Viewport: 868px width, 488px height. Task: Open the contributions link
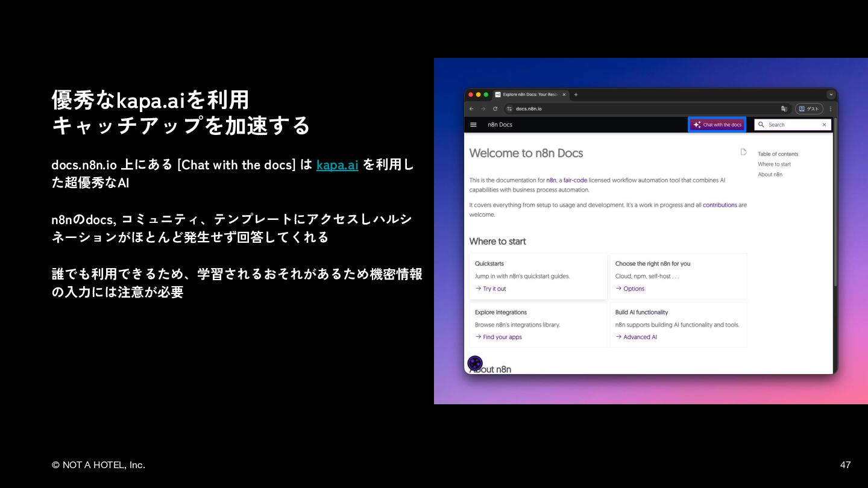720,205
